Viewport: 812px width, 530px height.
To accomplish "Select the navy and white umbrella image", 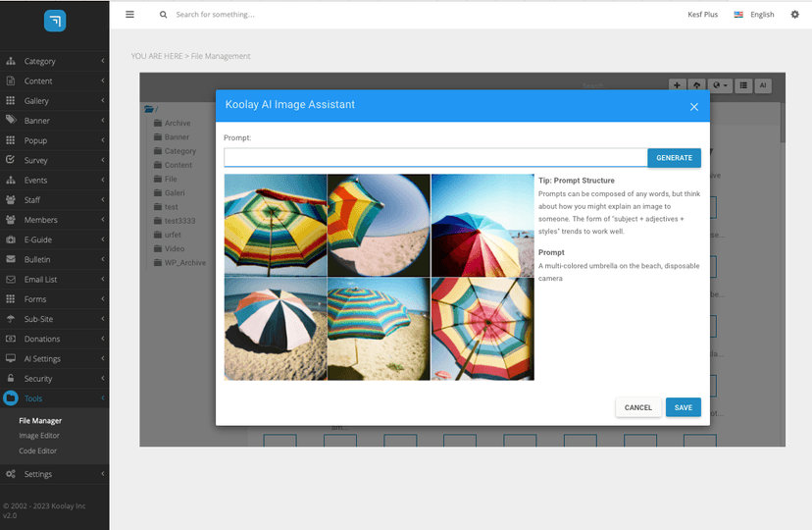I will click(276, 329).
